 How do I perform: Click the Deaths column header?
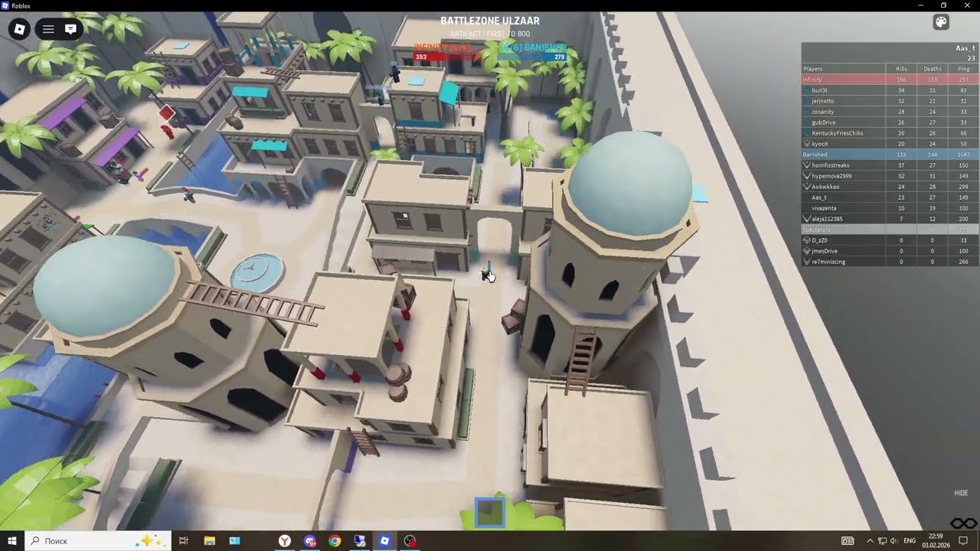pyautogui.click(x=933, y=69)
